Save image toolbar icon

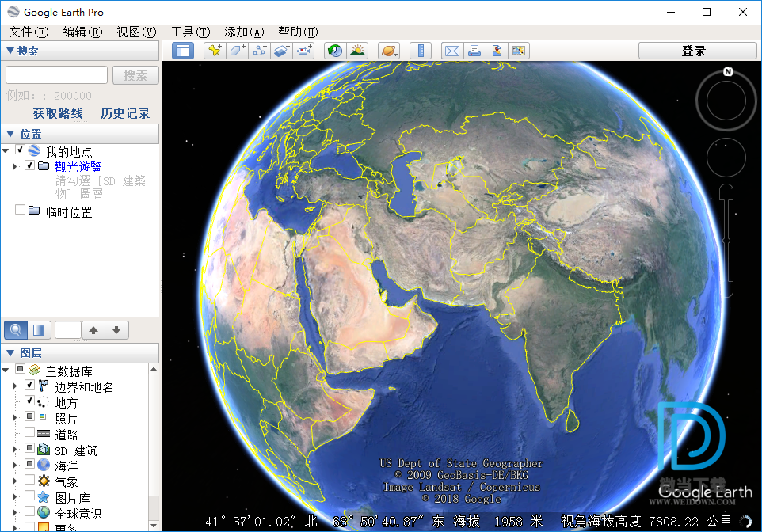point(497,51)
